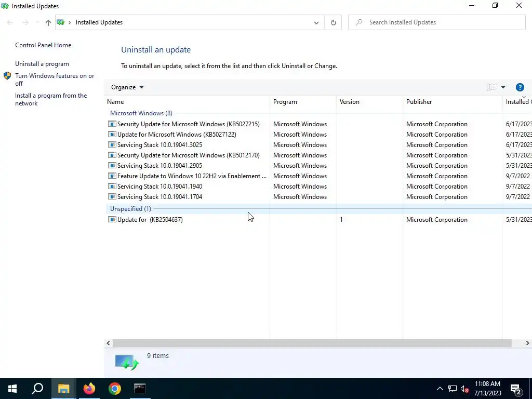Click the change view icon

tap(491, 87)
